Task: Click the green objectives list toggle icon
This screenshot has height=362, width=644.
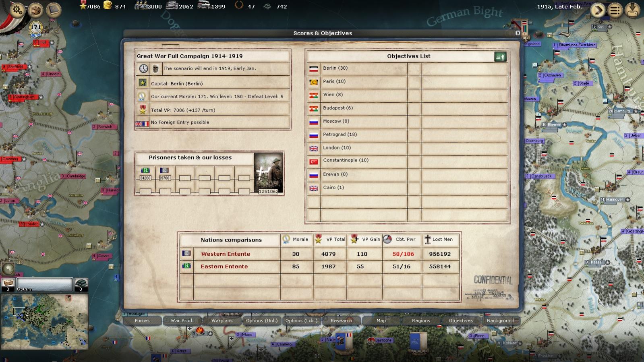Action: point(500,57)
